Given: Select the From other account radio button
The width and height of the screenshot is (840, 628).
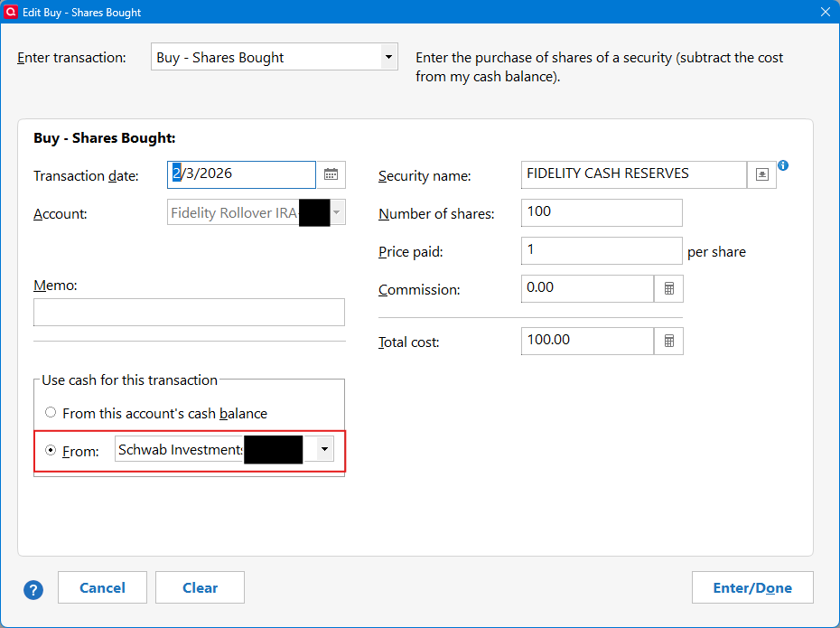Looking at the screenshot, I should 51,451.
